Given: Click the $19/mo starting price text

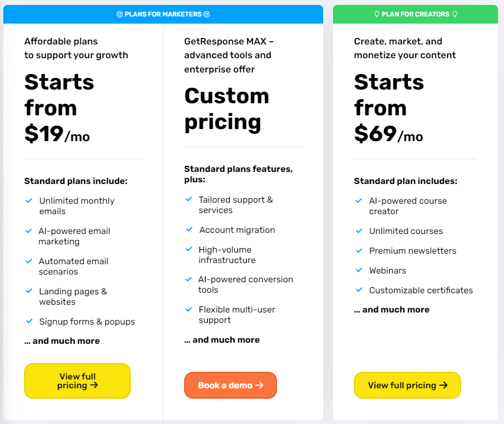Looking at the screenshot, I should click(57, 133).
